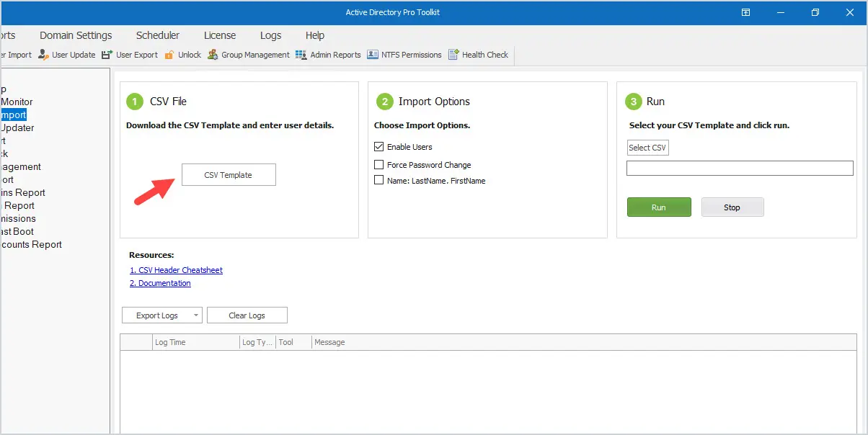868x435 pixels.
Task: Open the User Export tool in toolbar
Action: 129,55
